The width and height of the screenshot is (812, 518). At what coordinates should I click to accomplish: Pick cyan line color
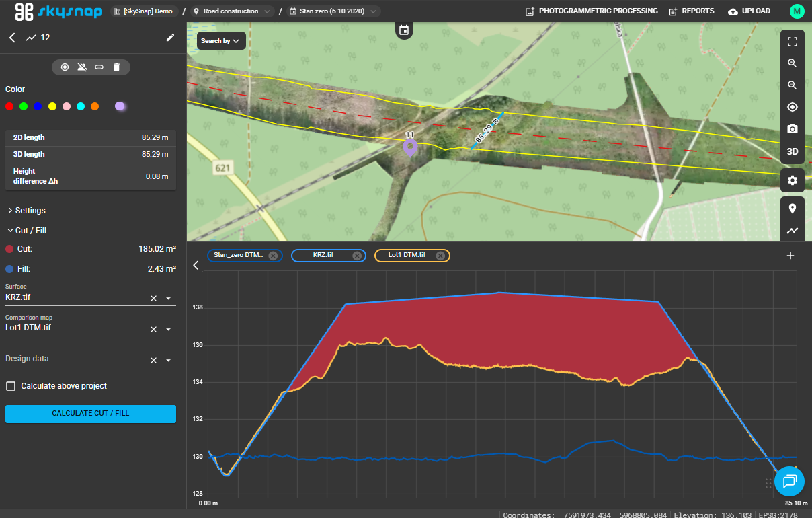[81, 106]
